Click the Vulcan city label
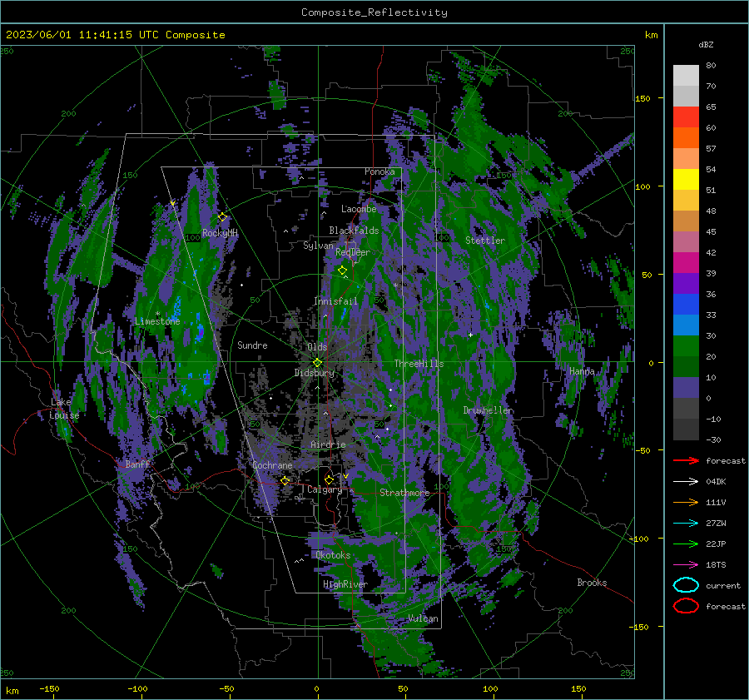Viewport: 749px width, 700px height. click(423, 618)
